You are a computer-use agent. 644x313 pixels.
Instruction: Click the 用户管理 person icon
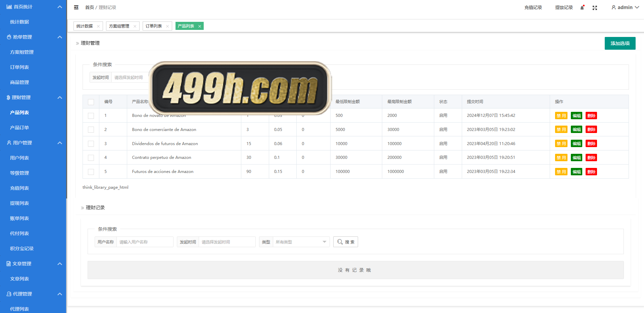pyautogui.click(x=9, y=143)
